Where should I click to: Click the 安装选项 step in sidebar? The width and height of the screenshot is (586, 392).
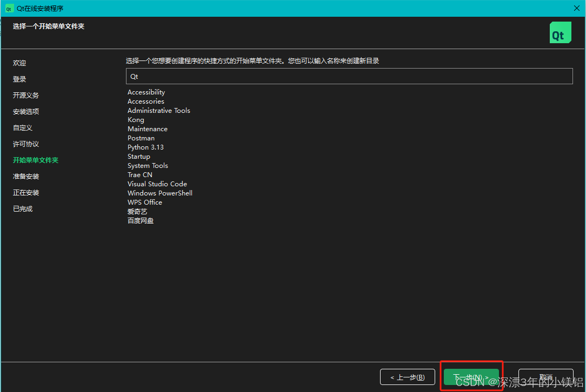click(x=26, y=112)
